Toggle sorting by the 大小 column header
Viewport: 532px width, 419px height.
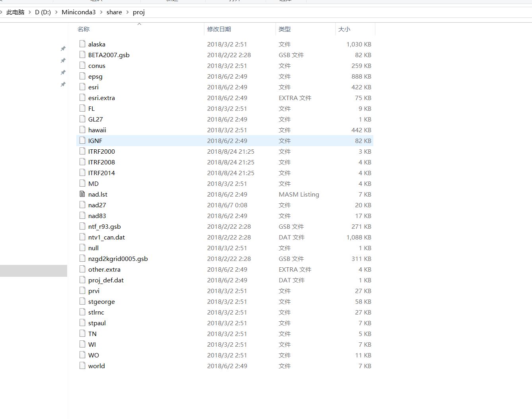[344, 29]
